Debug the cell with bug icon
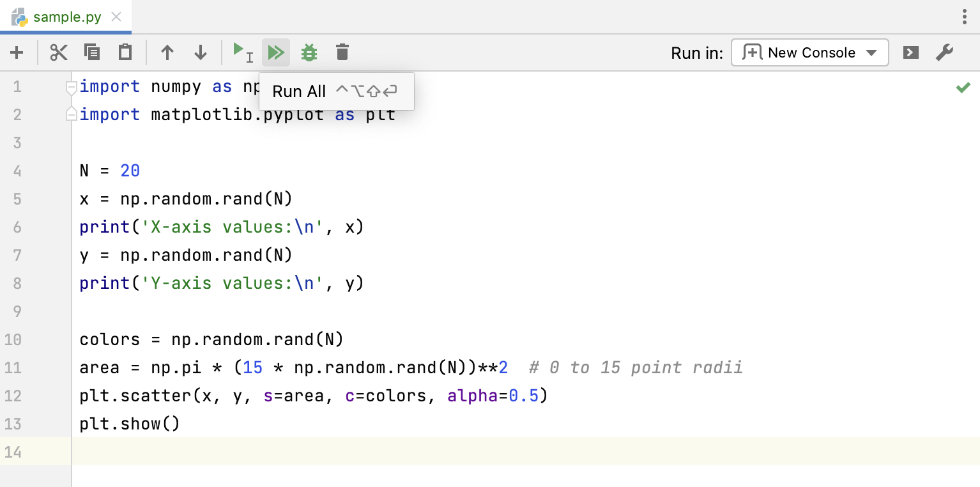This screenshot has width=980, height=487. pos(309,52)
